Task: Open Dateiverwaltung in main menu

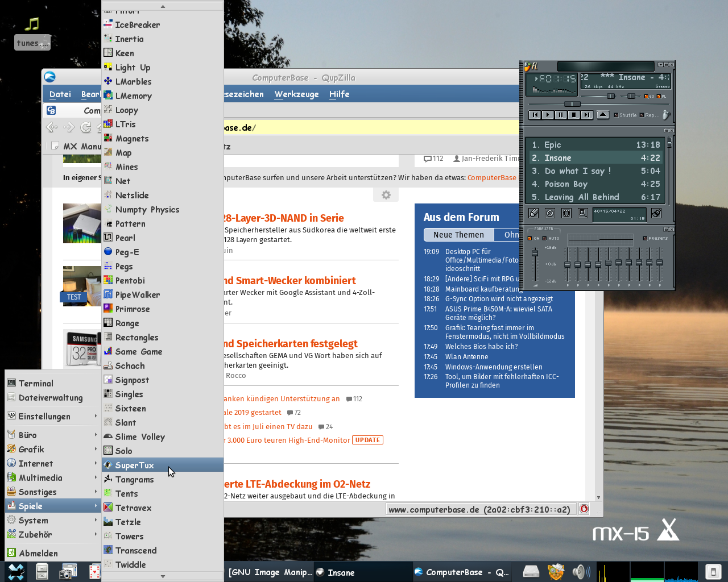Action: pyautogui.click(x=53, y=398)
